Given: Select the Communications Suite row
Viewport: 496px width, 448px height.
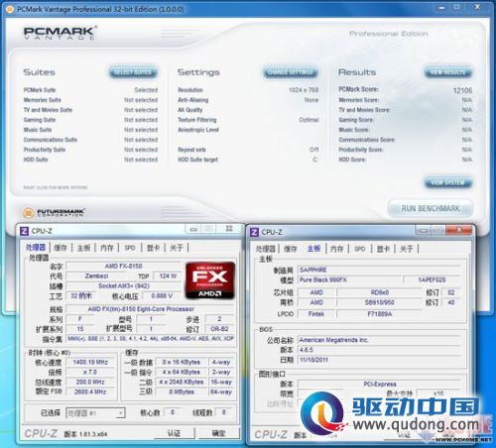Looking at the screenshot, I should pyautogui.click(x=90, y=140).
